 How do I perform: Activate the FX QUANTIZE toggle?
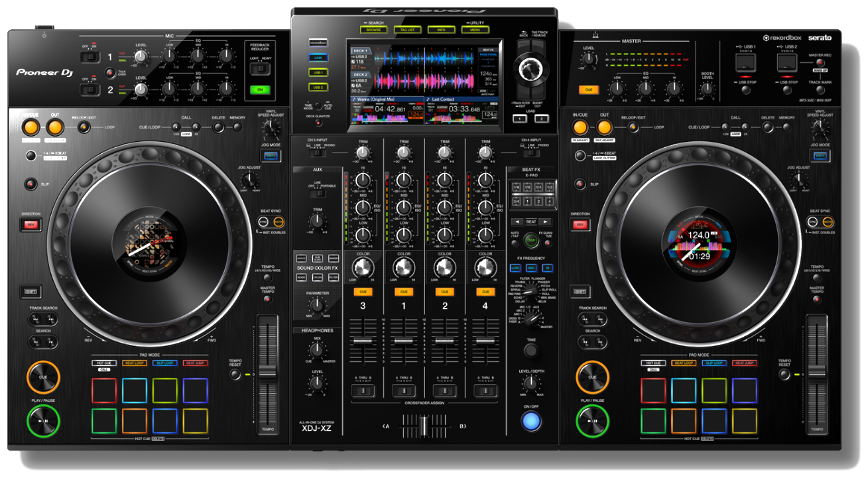pyautogui.click(x=548, y=243)
